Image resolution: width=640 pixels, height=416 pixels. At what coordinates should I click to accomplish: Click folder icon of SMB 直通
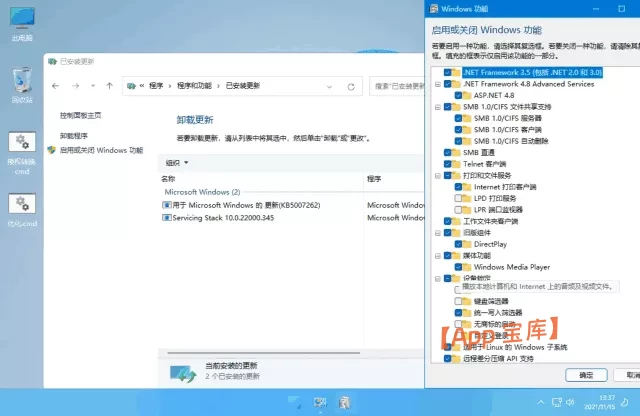tap(456, 153)
